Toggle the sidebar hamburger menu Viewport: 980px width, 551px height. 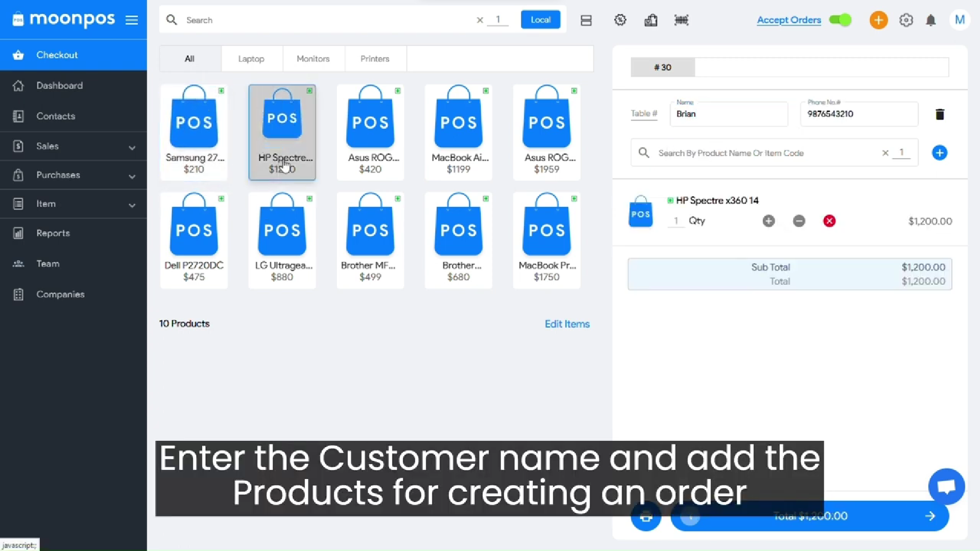click(132, 20)
